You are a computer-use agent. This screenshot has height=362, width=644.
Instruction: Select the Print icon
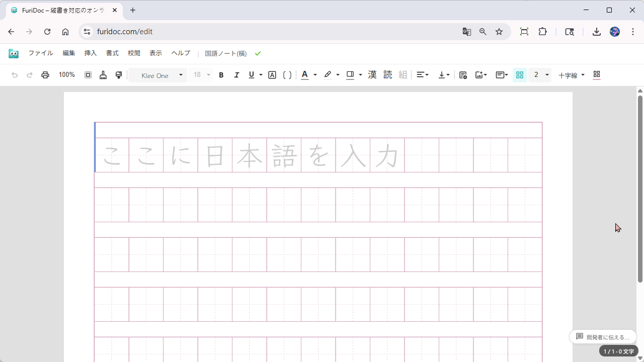(45, 74)
